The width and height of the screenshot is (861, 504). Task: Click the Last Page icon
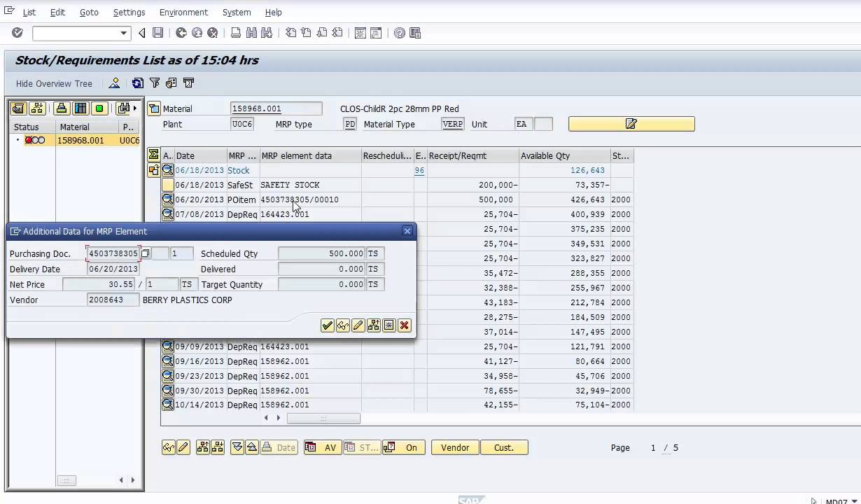tap(337, 33)
